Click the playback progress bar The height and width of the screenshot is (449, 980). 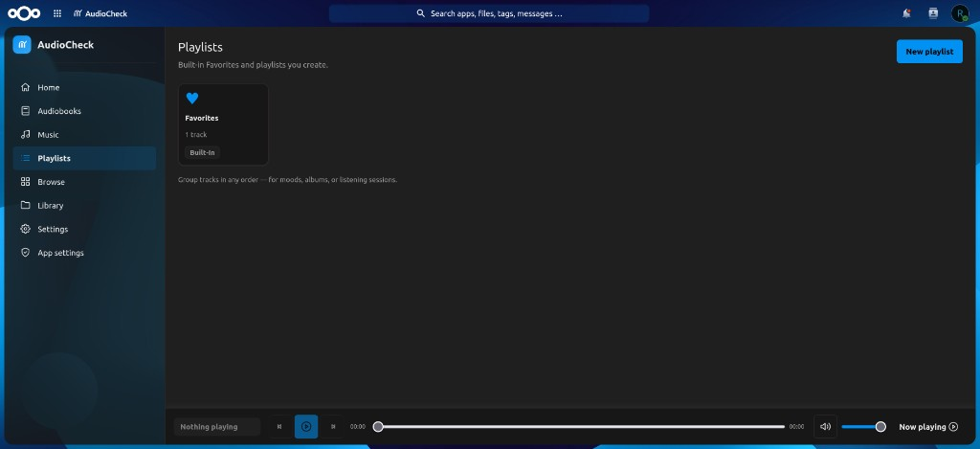(x=581, y=426)
